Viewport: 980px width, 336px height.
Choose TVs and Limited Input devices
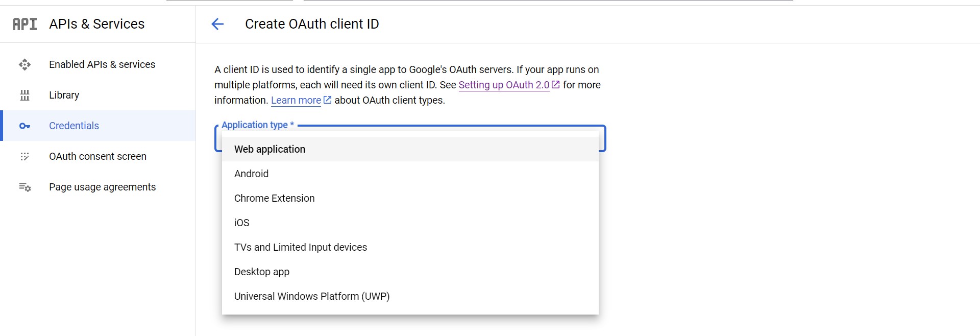(x=410, y=247)
